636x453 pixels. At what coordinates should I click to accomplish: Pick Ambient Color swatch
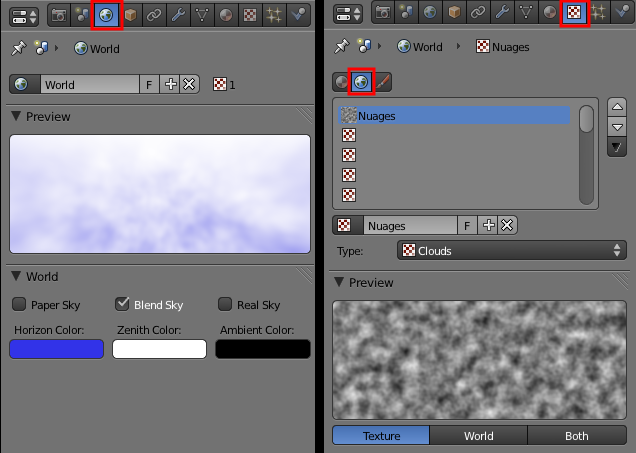click(263, 349)
